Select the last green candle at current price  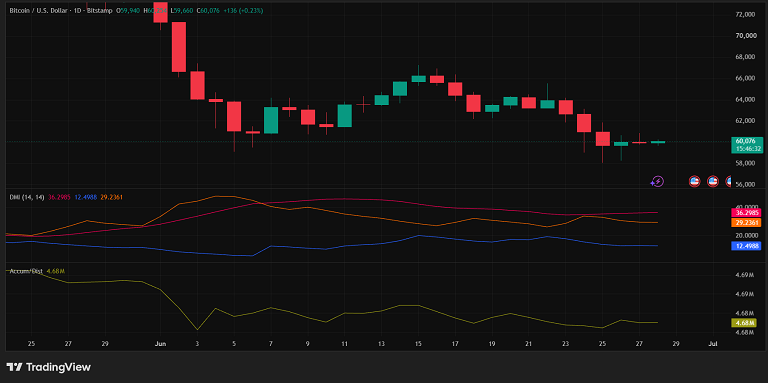coord(658,142)
